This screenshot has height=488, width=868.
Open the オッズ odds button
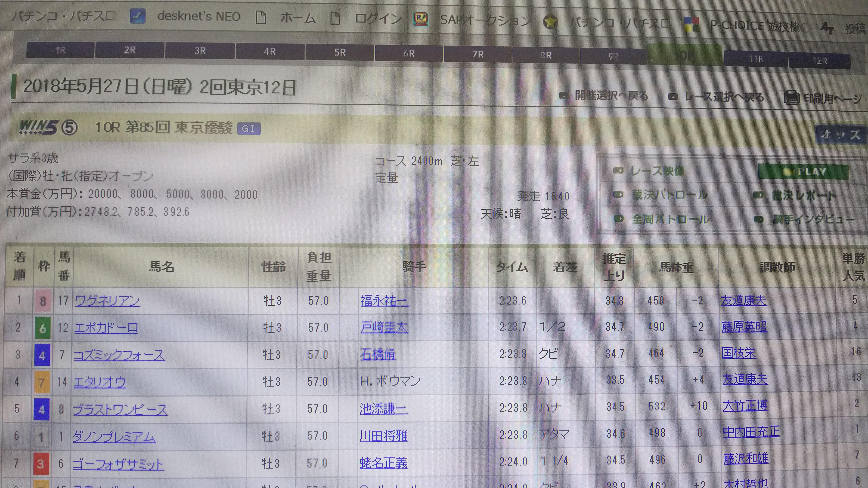(840, 135)
